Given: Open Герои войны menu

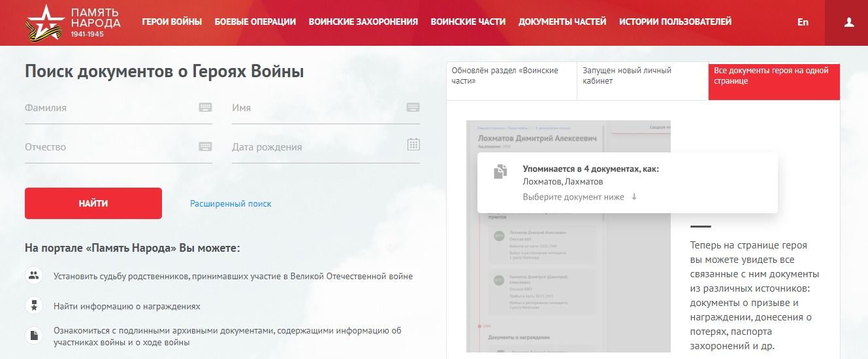Looking at the screenshot, I should click(172, 22).
